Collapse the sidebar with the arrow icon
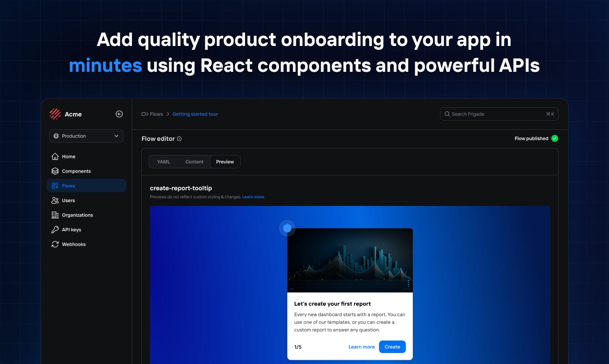 [x=119, y=114]
